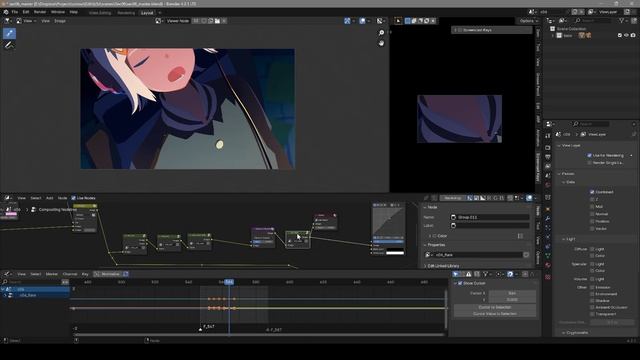Click the Name field icon for Group.011
The height and width of the screenshot is (360, 640).
(x=453, y=217)
